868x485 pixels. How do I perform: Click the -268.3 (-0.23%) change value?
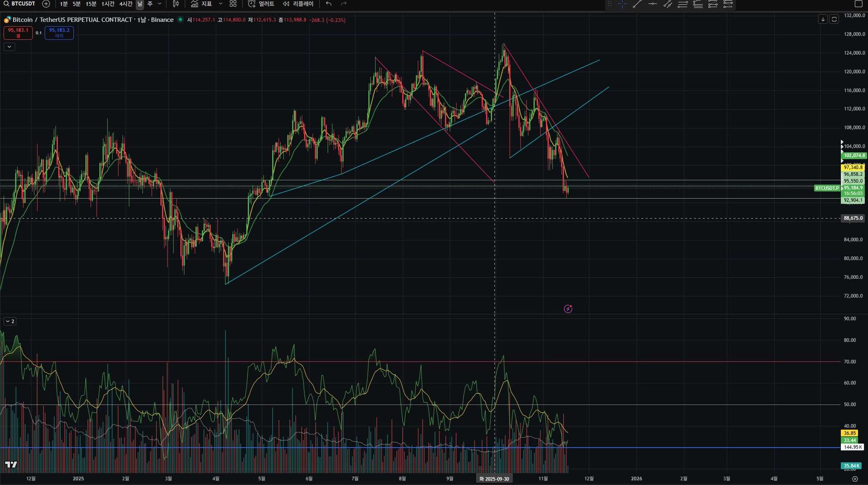[327, 20]
